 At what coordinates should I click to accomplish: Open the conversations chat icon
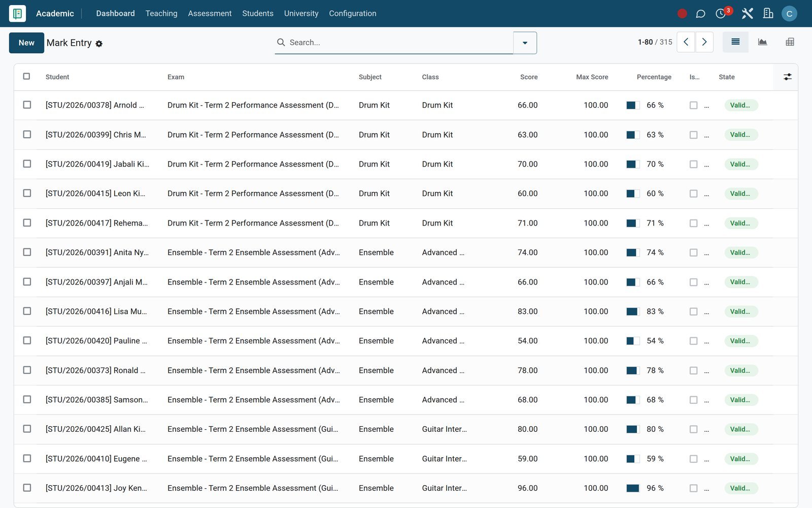[700, 14]
